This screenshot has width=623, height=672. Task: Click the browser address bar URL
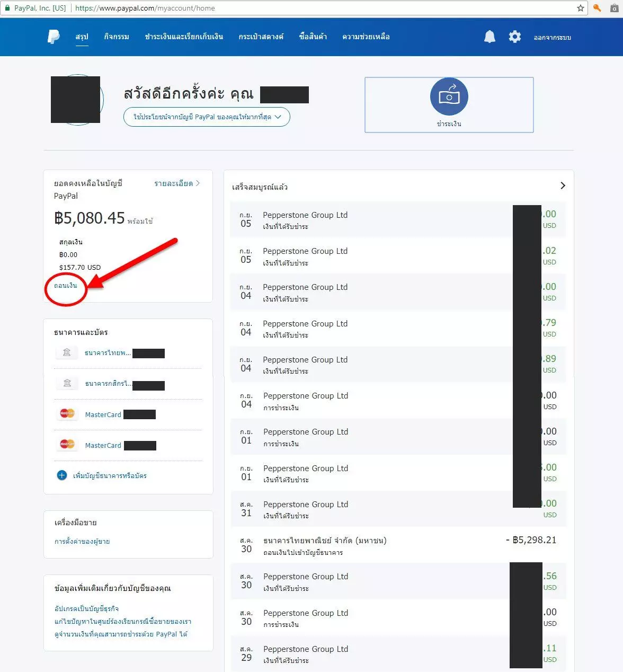point(145,8)
